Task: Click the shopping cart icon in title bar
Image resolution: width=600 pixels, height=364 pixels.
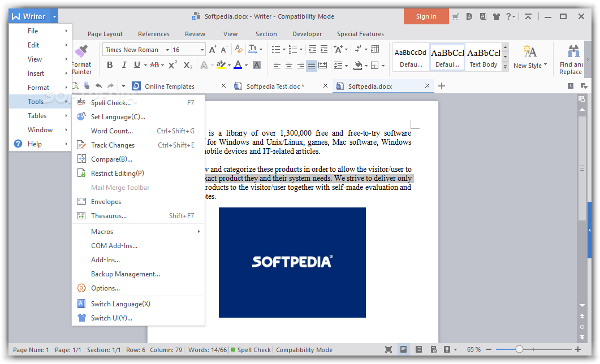Action: (455, 16)
